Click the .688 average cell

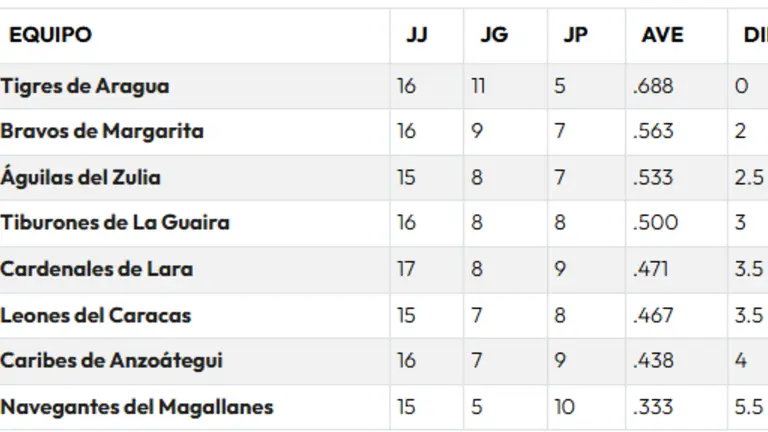[653, 86]
